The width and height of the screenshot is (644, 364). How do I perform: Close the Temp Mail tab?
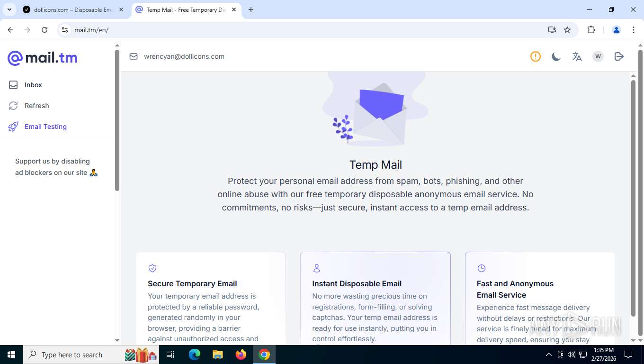point(234,9)
